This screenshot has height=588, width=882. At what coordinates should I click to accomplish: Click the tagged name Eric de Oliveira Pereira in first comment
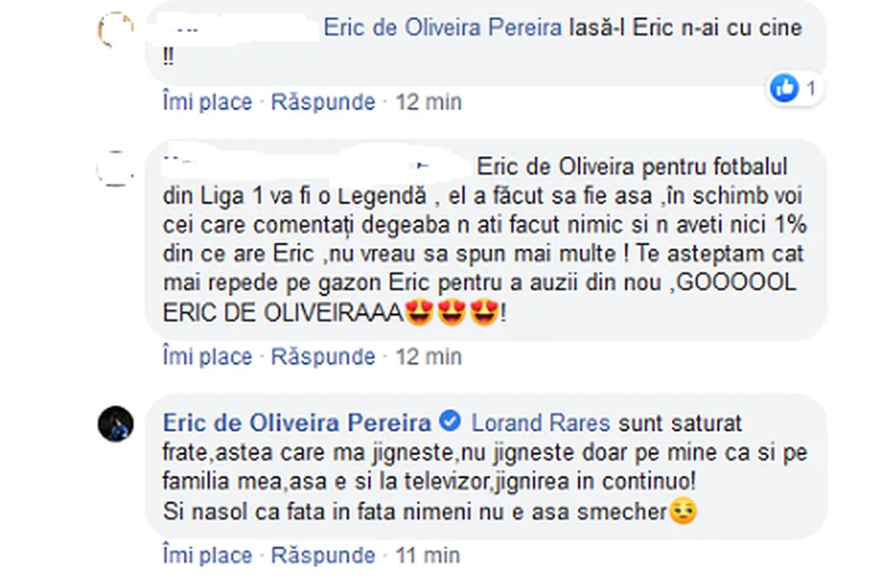coord(443,28)
